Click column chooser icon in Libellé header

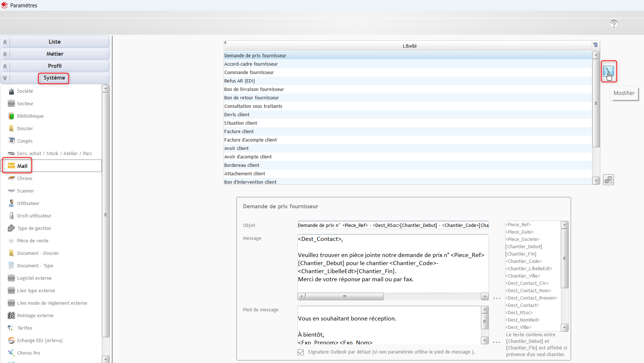coord(596,45)
